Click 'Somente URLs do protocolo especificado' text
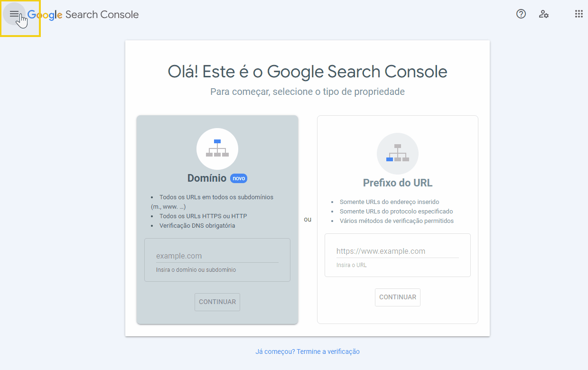Viewport: 588px width, 370px height. pos(396,212)
